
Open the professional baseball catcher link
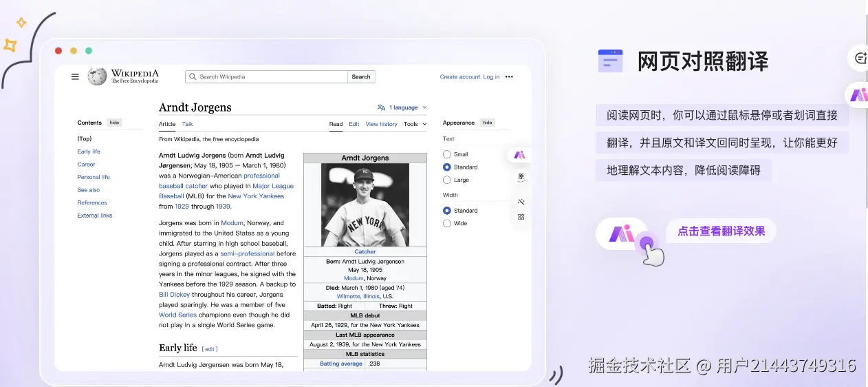click(219, 180)
